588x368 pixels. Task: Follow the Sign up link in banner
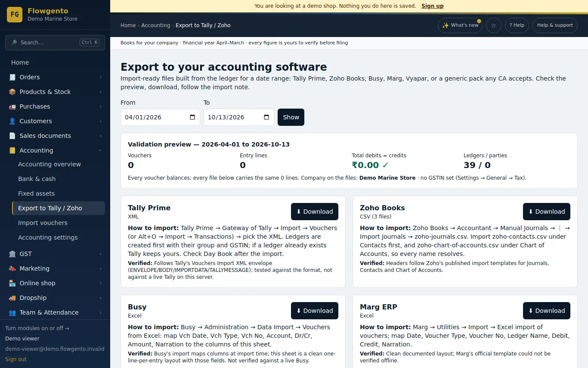point(432,6)
